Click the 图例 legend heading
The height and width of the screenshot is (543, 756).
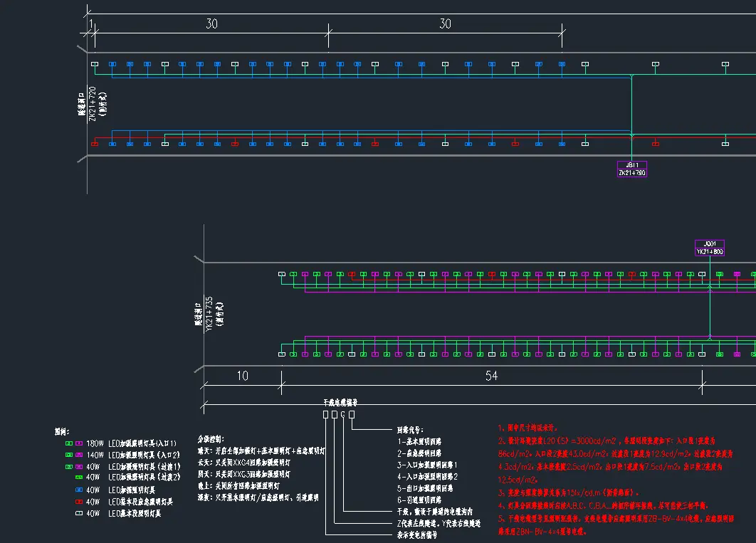pos(62,431)
